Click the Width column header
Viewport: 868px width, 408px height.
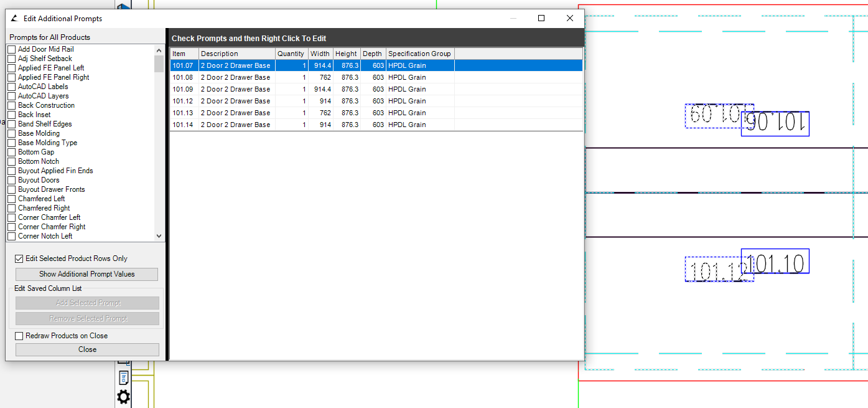(321, 54)
